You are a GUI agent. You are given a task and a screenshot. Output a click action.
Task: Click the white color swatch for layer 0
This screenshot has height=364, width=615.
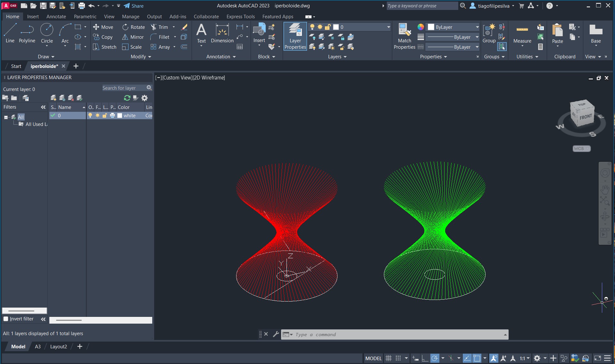tap(120, 116)
